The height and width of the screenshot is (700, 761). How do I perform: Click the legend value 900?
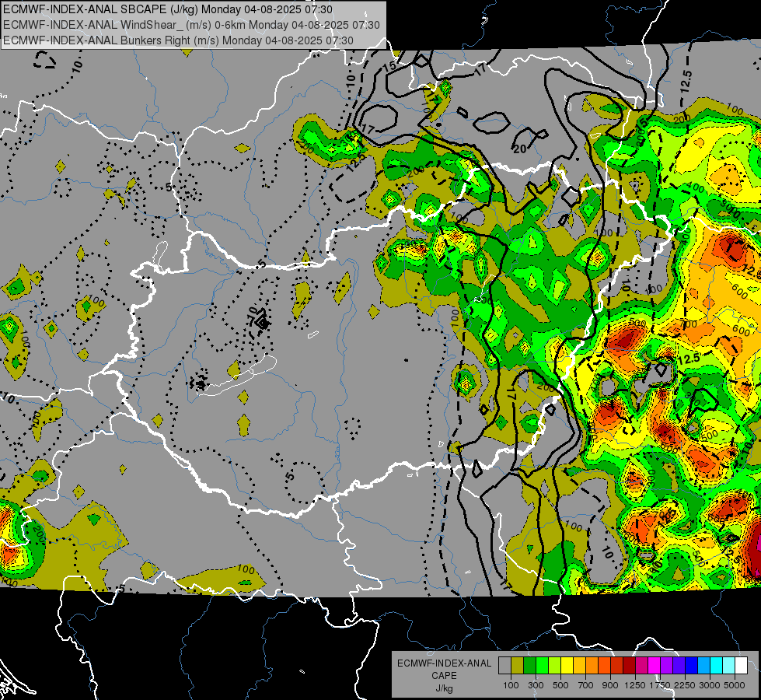tap(610, 685)
